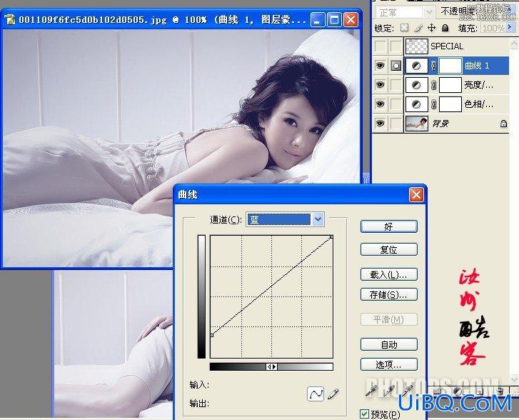Click the SPECIAL layer thumbnail
Image resolution: width=519 pixels, height=420 pixels.
pyautogui.click(x=416, y=46)
